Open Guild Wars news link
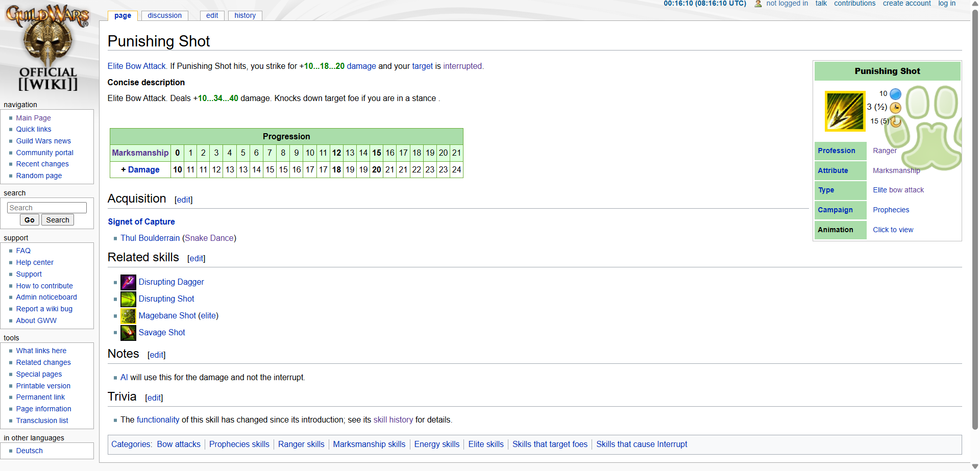This screenshot has height=471, width=980. [x=43, y=141]
